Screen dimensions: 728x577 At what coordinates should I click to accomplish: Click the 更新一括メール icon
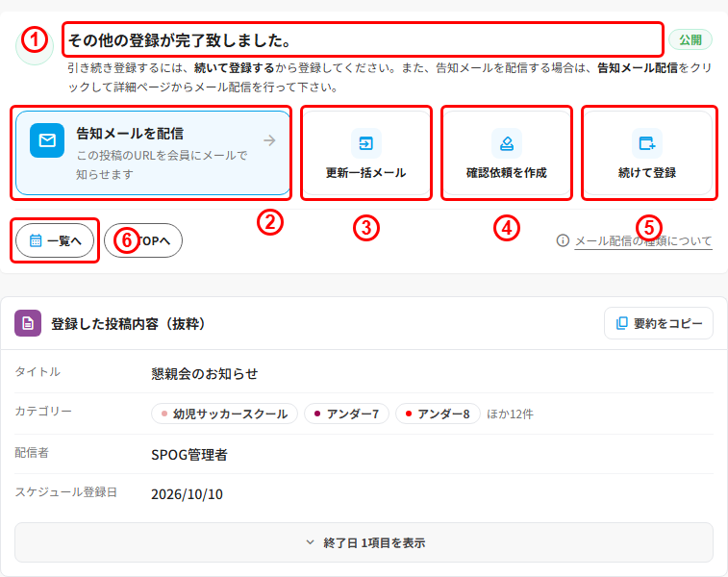pyautogui.click(x=365, y=143)
